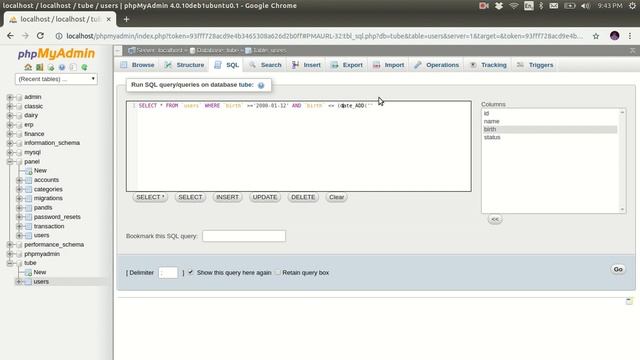Screen dimensions: 640x360
Task: Insert column with << button
Action: click(495, 220)
